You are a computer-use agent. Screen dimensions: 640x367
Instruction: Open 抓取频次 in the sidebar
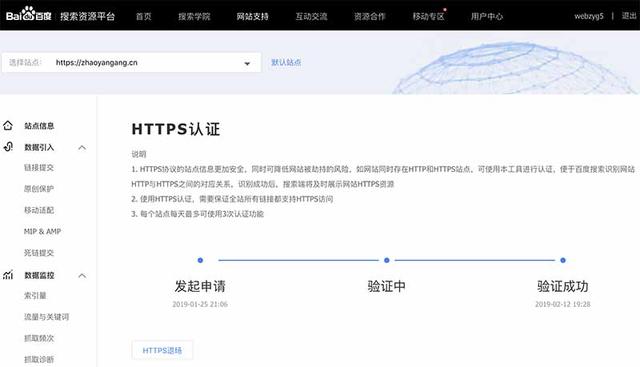click(39, 338)
